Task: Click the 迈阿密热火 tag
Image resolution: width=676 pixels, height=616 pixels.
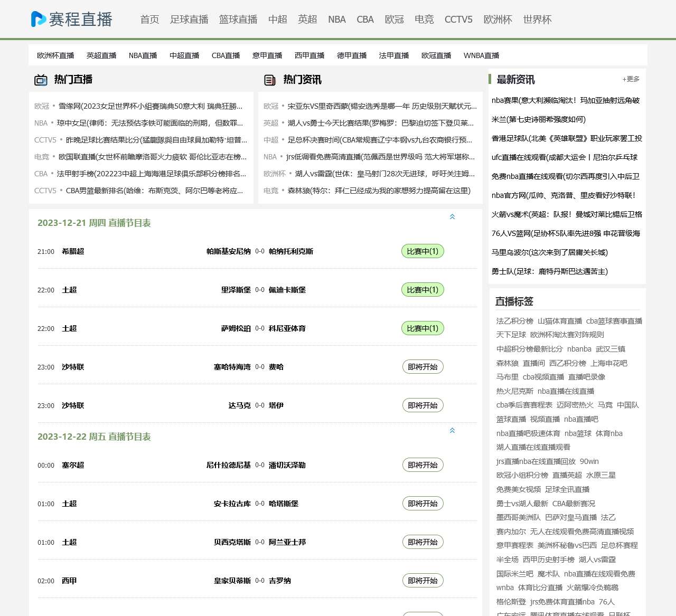Action: coord(575,405)
